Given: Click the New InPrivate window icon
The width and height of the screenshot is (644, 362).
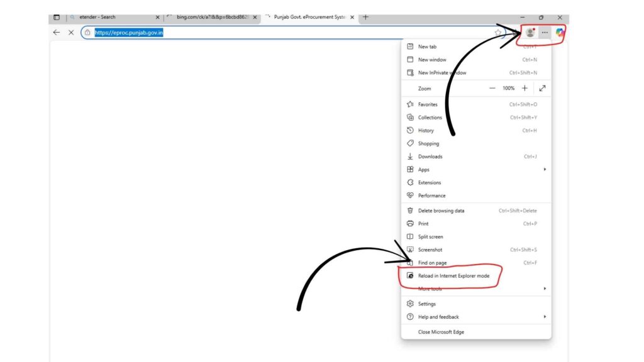Looking at the screenshot, I should [410, 73].
